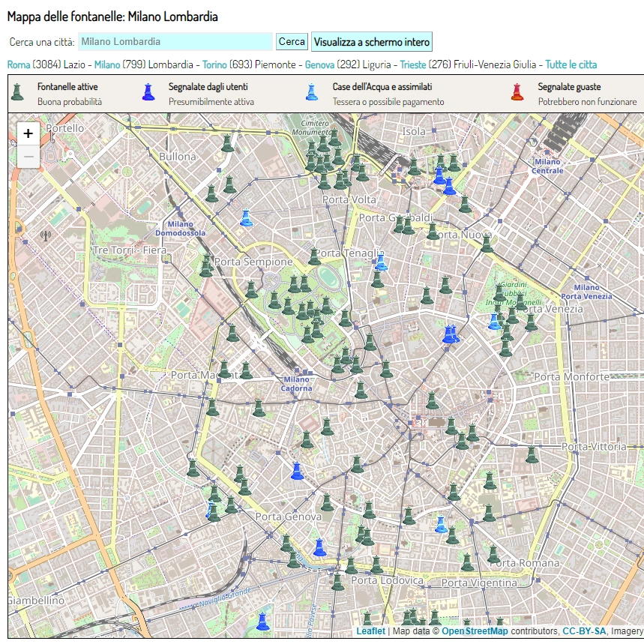644x644 pixels.
Task: Click the green Fontanelle attive legend icon
Action: pos(17,92)
